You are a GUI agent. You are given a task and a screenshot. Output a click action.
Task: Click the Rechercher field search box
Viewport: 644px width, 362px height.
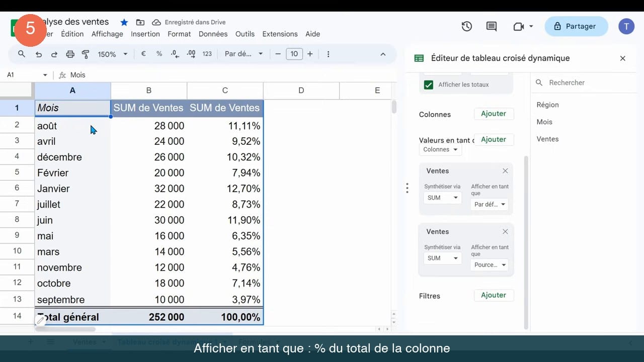coord(584,82)
